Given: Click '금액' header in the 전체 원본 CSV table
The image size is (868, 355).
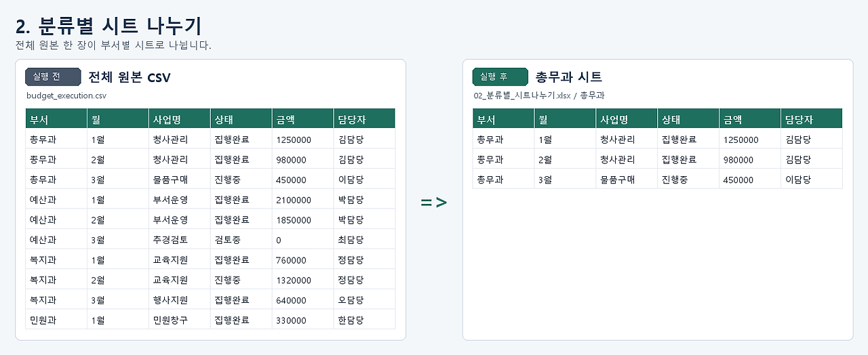Looking at the screenshot, I should pos(303,119).
